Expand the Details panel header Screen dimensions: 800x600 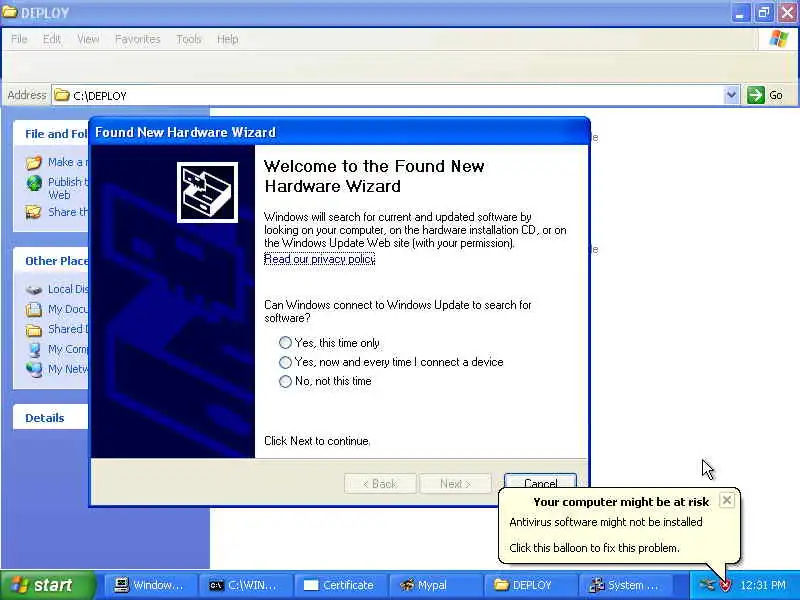51,418
